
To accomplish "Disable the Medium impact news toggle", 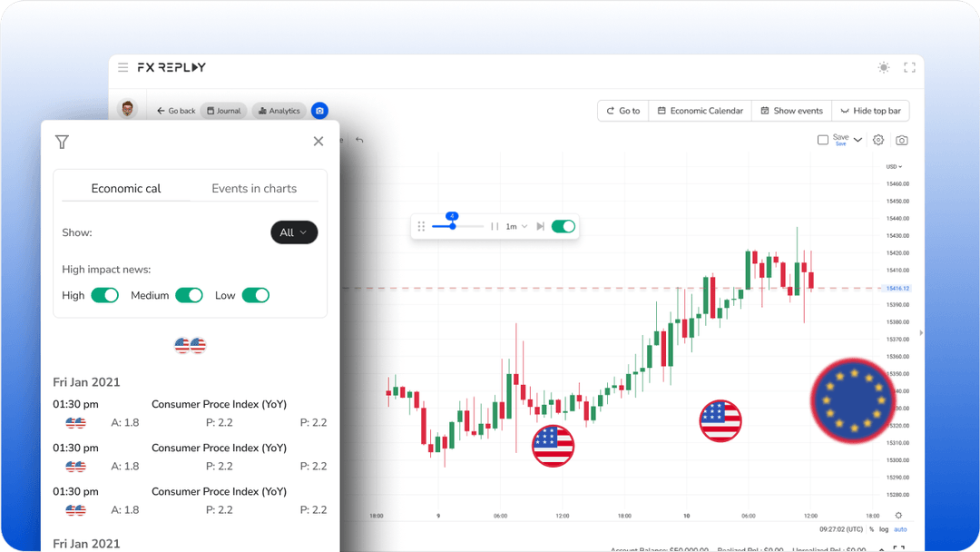I will pos(190,295).
